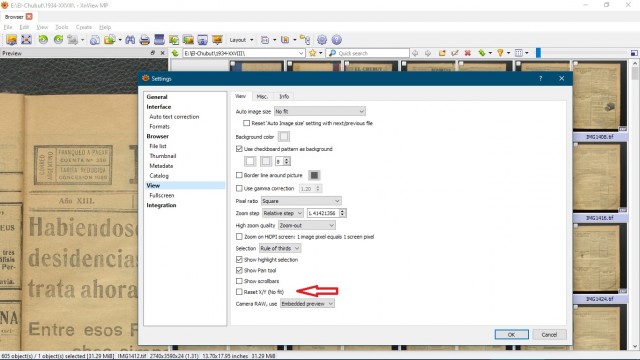Open the Find files binoculars icon

130,40
